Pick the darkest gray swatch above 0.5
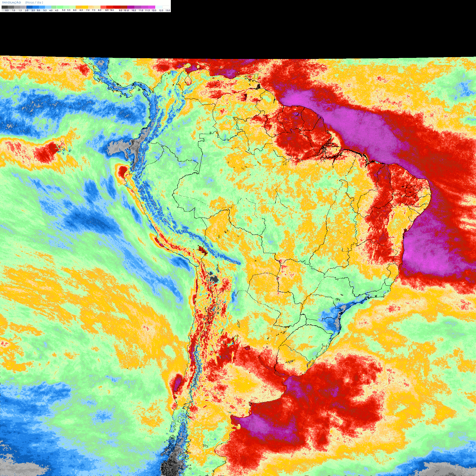Screen dimensions: 476x476 [x=4, y=7]
